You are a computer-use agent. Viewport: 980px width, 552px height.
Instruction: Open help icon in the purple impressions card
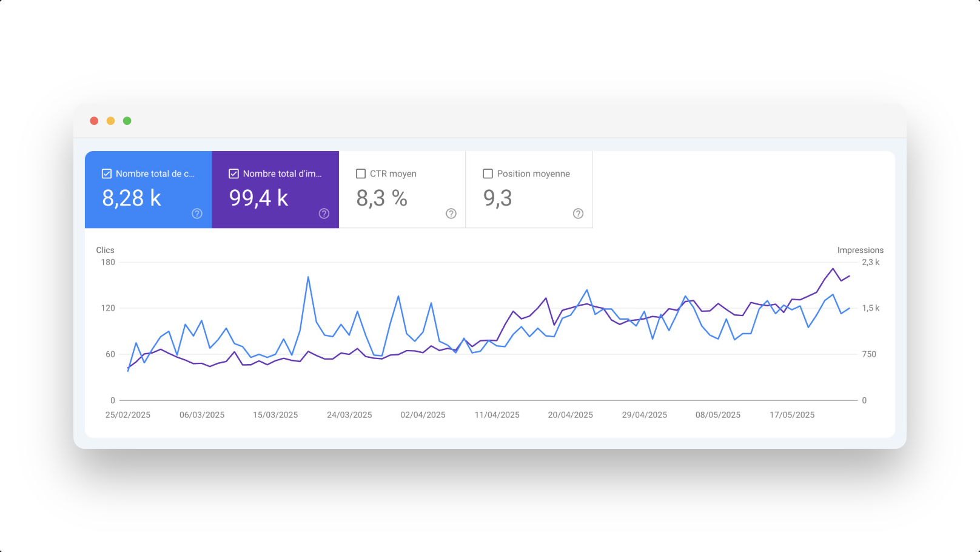click(x=324, y=214)
